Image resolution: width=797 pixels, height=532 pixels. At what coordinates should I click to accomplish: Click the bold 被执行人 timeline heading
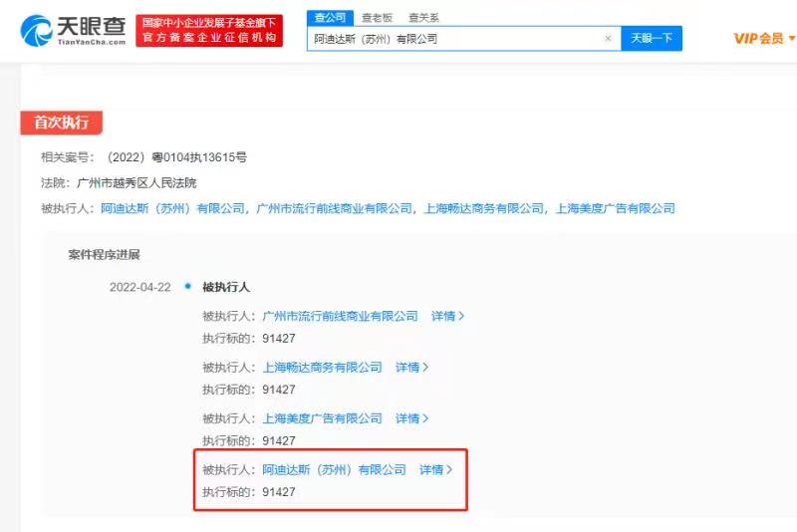pos(226,287)
